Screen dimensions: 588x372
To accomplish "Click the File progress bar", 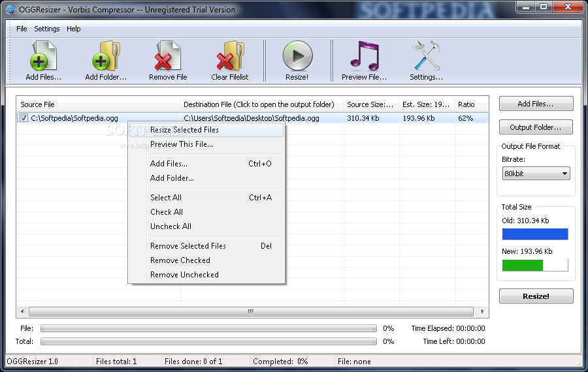I will (208, 328).
